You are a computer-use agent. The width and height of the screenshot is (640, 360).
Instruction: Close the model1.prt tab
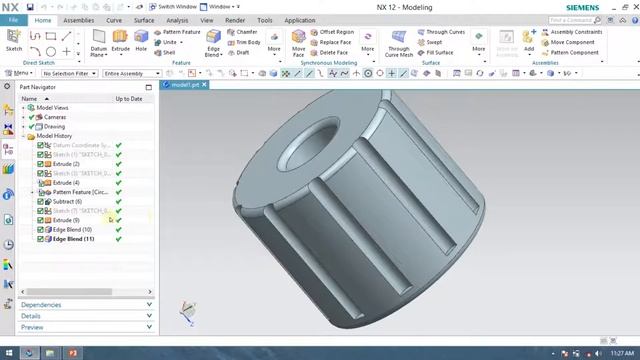coord(204,84)
